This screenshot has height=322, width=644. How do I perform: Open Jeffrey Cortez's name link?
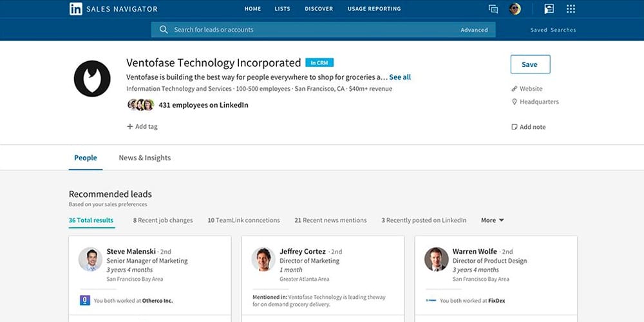click(x=303, y=251)
